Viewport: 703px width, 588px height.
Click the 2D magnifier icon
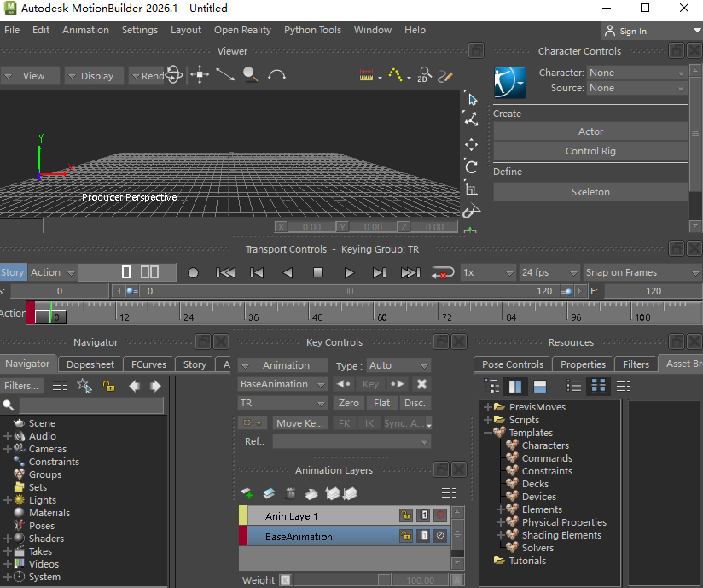[424, 74]
